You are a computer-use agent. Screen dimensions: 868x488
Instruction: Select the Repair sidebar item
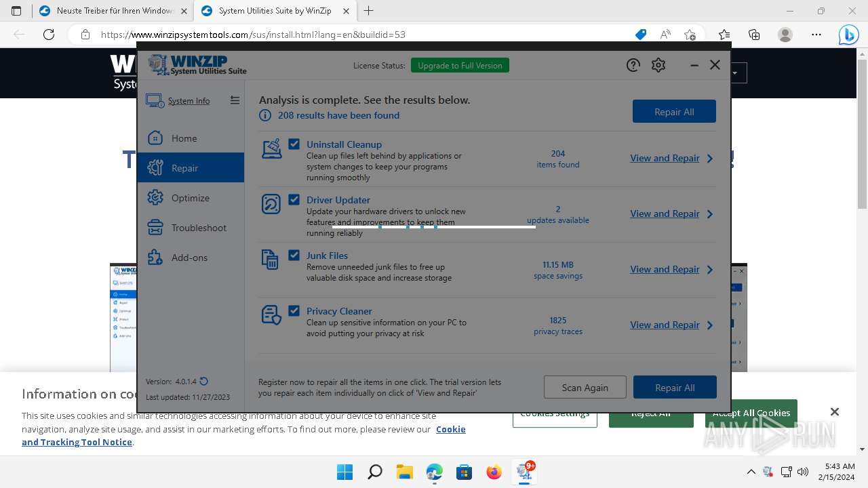click(x=191, y=168)
